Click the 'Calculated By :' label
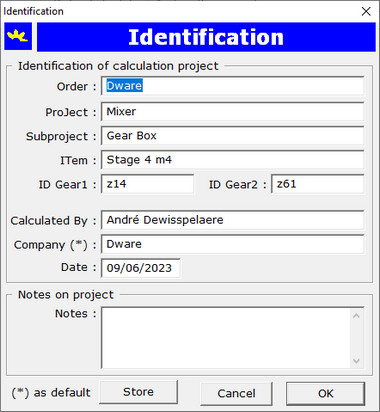Viewport: 380px width, 412px height. click(x=53, y=221)
